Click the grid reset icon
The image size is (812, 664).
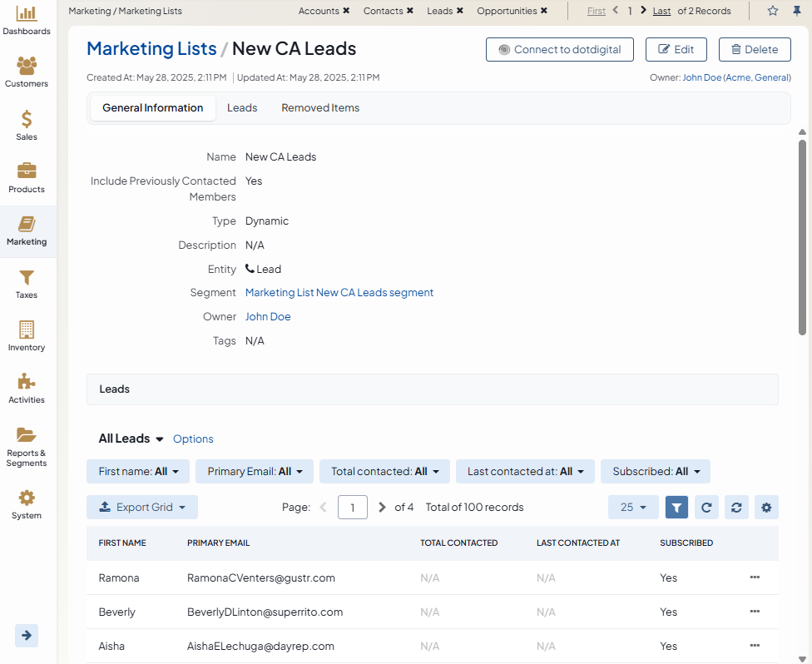736,508
